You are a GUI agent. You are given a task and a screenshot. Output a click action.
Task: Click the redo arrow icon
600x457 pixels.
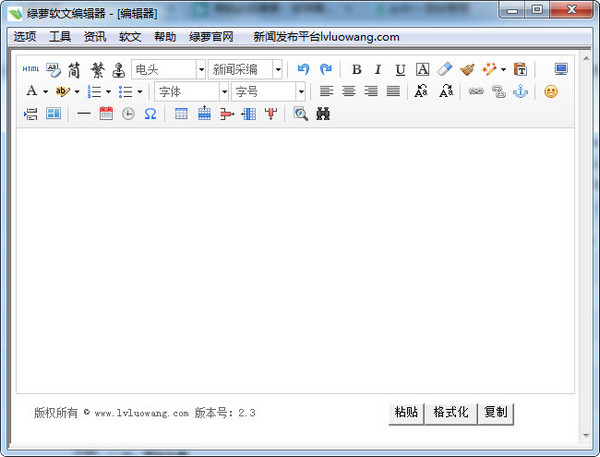325,70
